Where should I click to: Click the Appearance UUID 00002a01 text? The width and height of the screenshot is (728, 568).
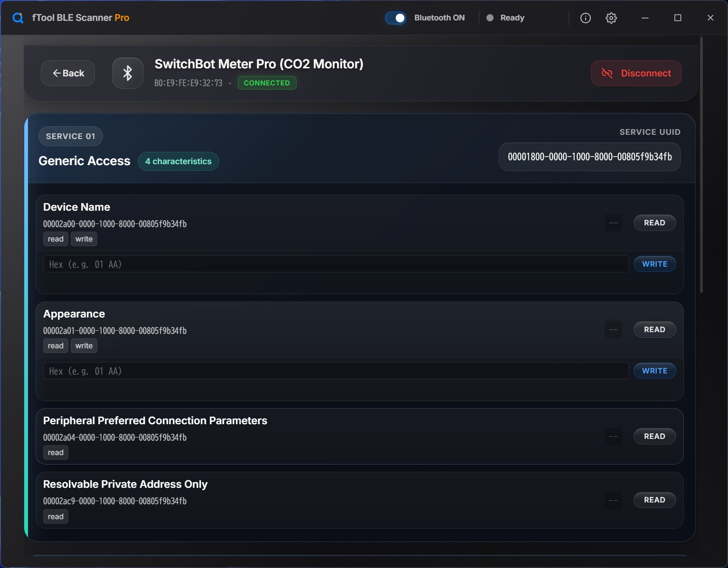point(115,331)
